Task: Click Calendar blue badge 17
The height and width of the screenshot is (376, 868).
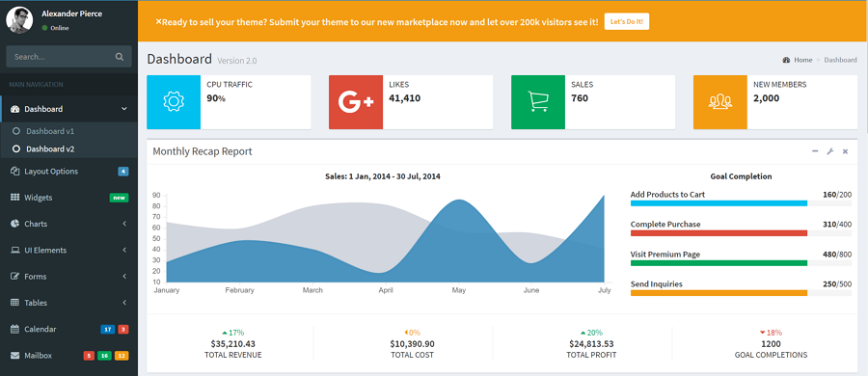Action: (x=107, y=330)
